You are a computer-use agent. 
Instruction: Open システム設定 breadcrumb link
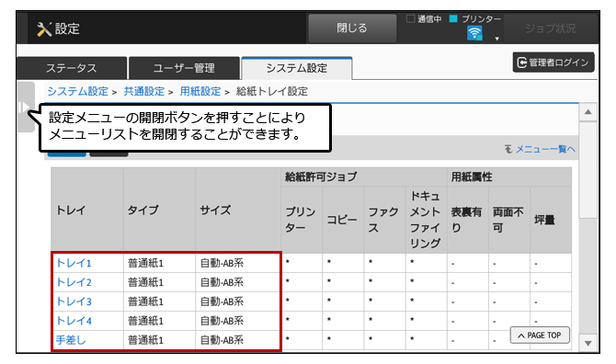[x=78, y=92]
